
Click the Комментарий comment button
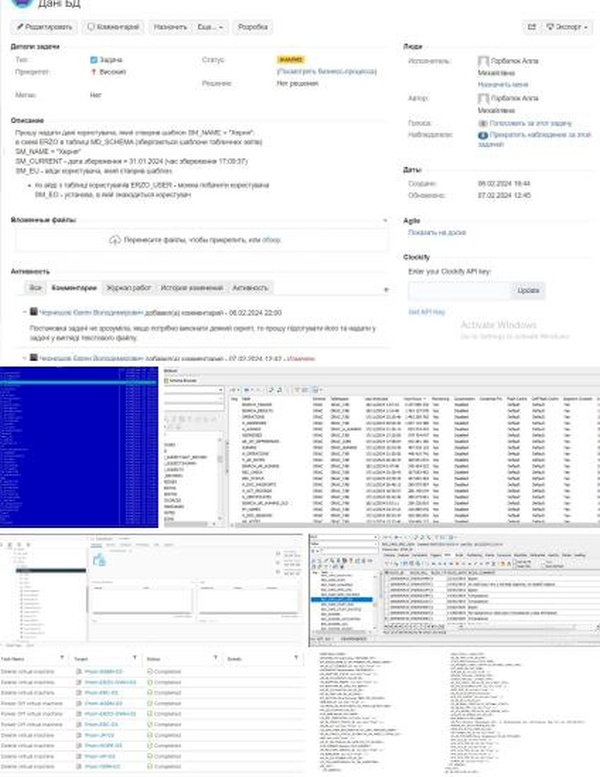(114, 27)
